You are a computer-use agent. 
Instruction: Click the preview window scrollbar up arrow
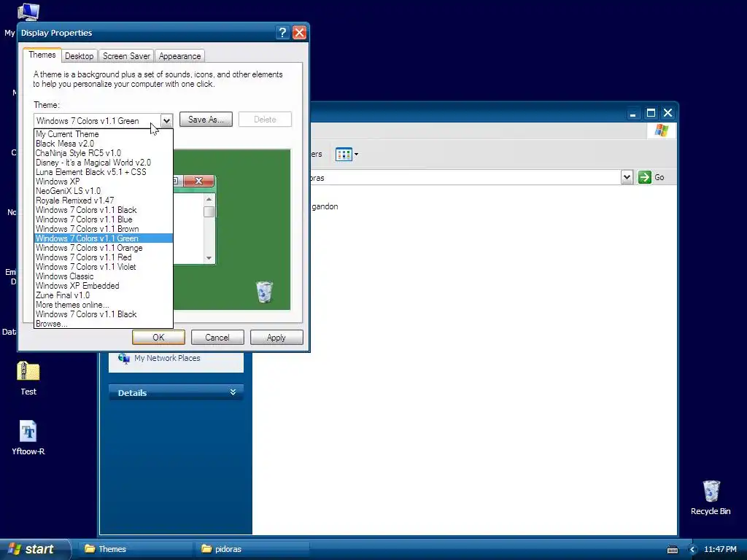click(209, 199)
